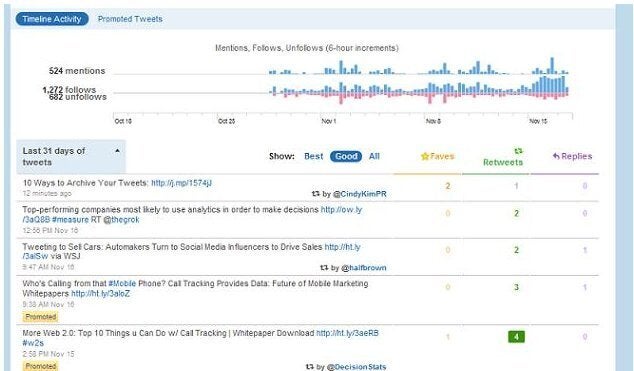Sort by the Retweets column header
The image size is (634, 371).
(503, 162)
